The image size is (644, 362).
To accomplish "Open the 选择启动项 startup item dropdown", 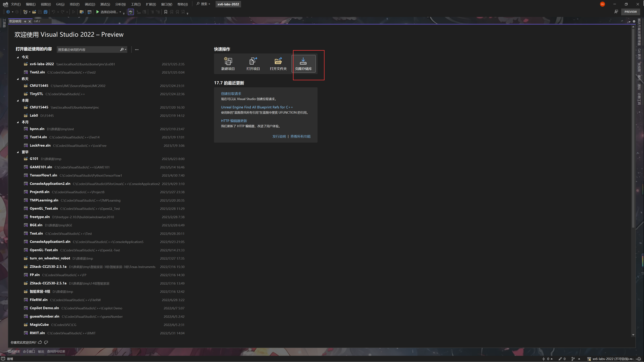I will [120, 12].
